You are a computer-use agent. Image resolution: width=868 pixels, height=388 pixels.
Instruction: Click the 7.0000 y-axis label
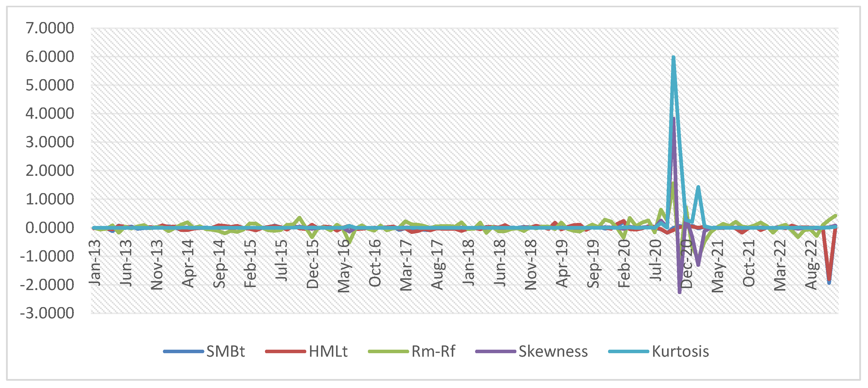click(x=50, y=28)
